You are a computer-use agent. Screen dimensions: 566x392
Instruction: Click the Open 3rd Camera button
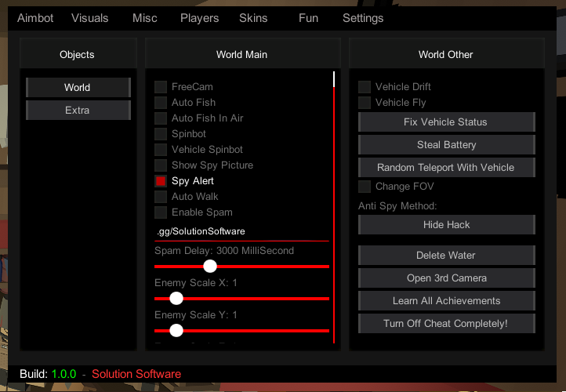447,278
